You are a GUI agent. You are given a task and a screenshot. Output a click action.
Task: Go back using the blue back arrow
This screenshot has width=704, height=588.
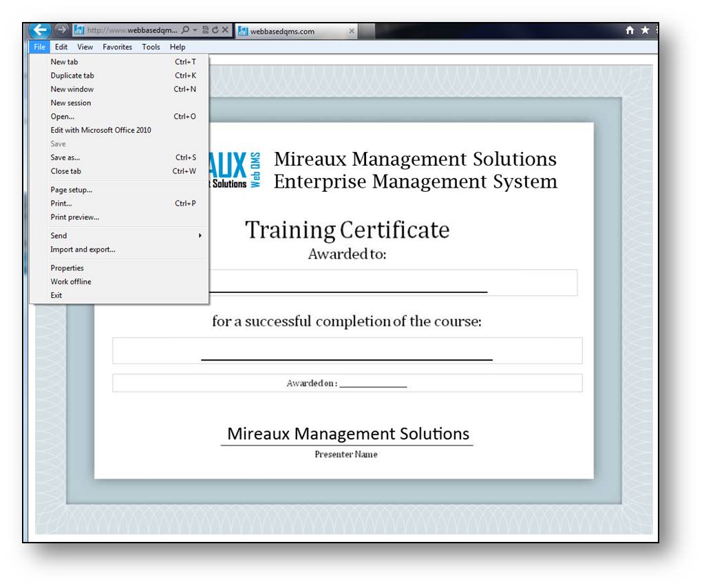[x=40, y=30]
